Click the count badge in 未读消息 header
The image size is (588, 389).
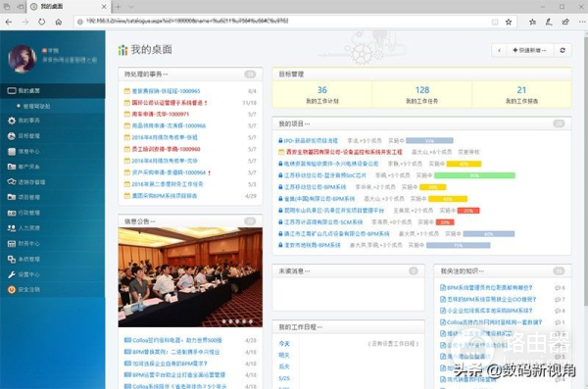413,270
